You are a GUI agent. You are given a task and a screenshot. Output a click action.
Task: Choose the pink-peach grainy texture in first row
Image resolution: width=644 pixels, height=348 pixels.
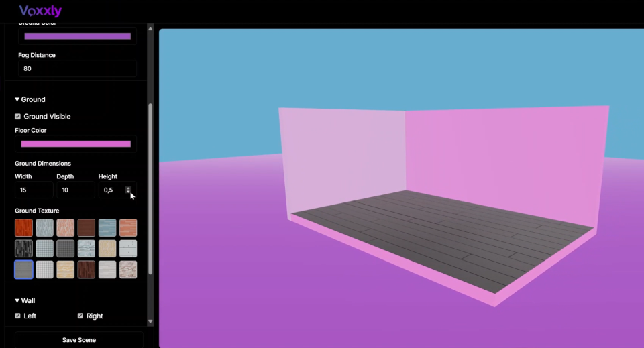[66, 228]
